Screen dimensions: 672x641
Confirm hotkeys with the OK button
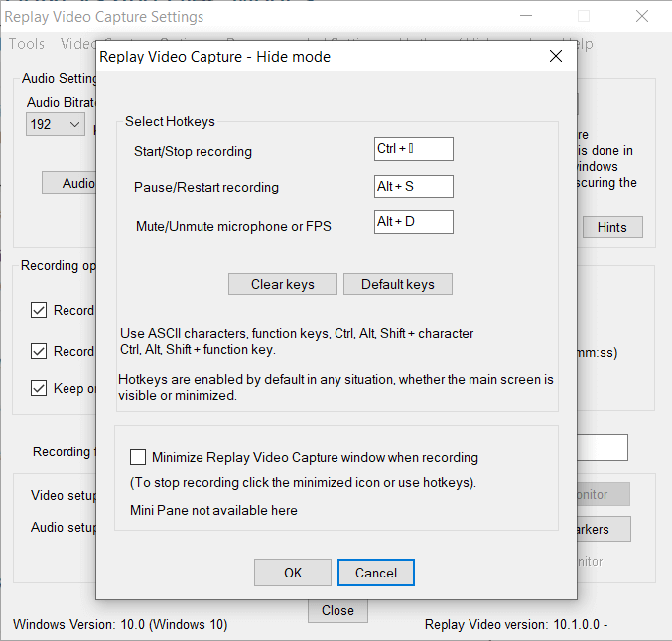pyautogui.click(x=293, y=573)
